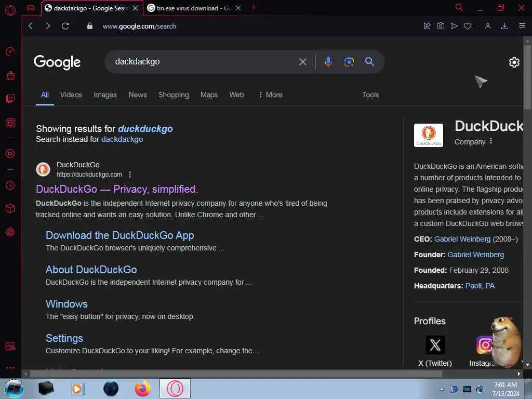
Task: Select the Videos search filter
Action: [71, 95]
